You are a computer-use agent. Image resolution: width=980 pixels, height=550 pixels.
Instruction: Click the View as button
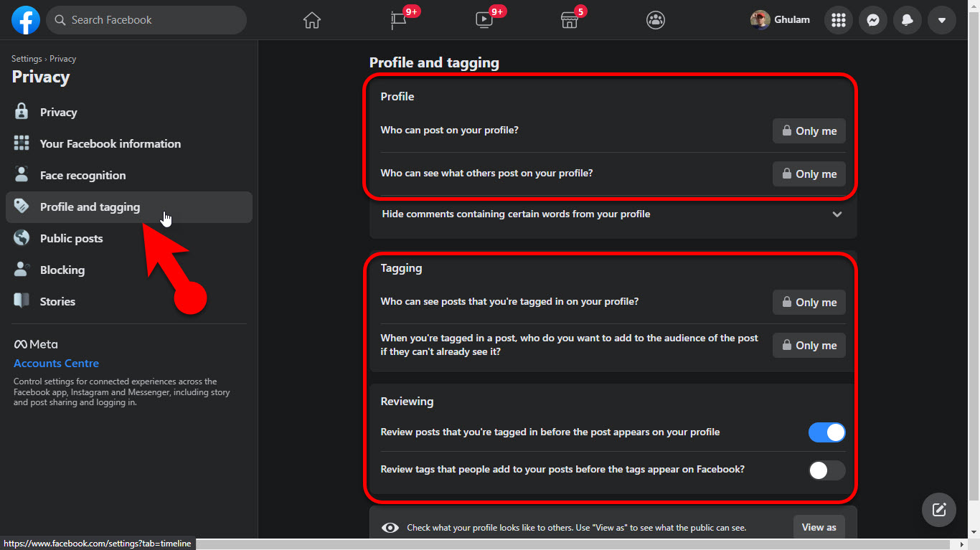(x=819, y=527)
